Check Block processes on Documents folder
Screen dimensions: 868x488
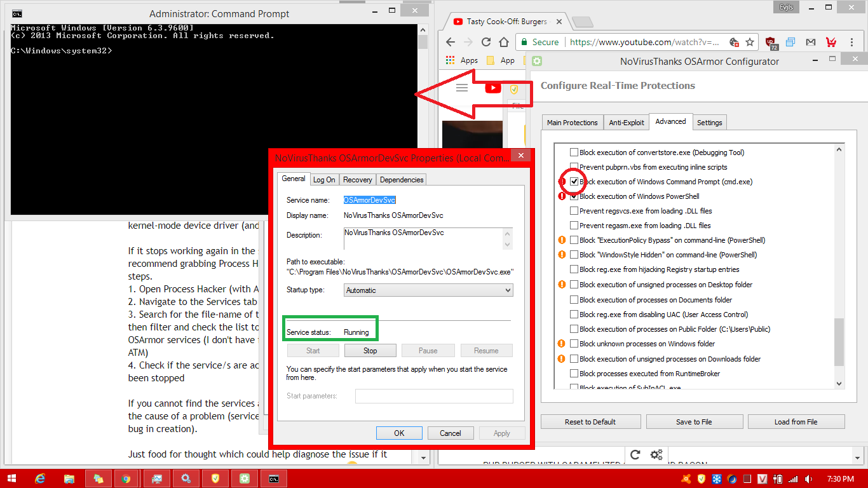574,300
